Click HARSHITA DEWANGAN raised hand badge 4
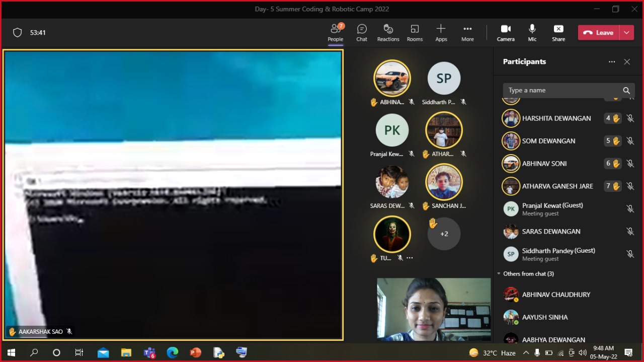This screenshot has width=644, height=362. coord(613,118)
